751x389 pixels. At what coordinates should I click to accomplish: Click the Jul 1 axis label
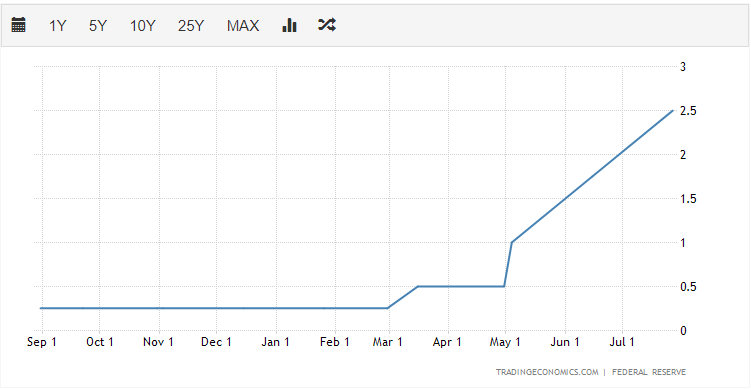[x=622, y=342]
